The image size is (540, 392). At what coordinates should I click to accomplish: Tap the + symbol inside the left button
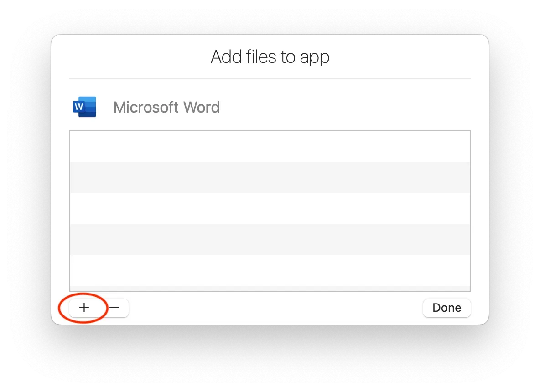(84, 308)
